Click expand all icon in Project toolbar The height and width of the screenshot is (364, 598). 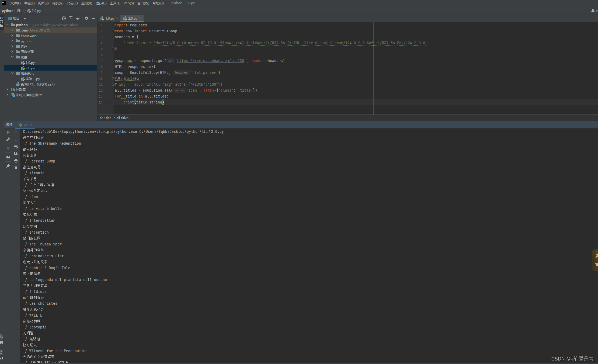[x=71, y=18]
